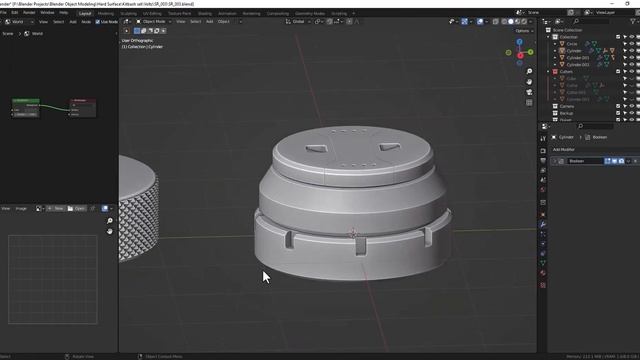The image size is (640, 360).
Task: Switch orthographic/perspective grid icon in viewport
Action: coord(529,103)
